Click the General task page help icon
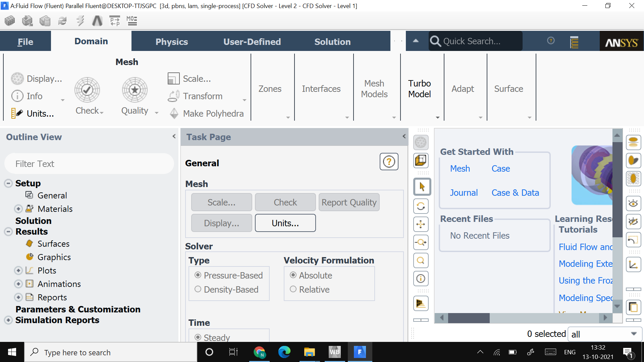The image size is (644, 362). pos(389,162)
